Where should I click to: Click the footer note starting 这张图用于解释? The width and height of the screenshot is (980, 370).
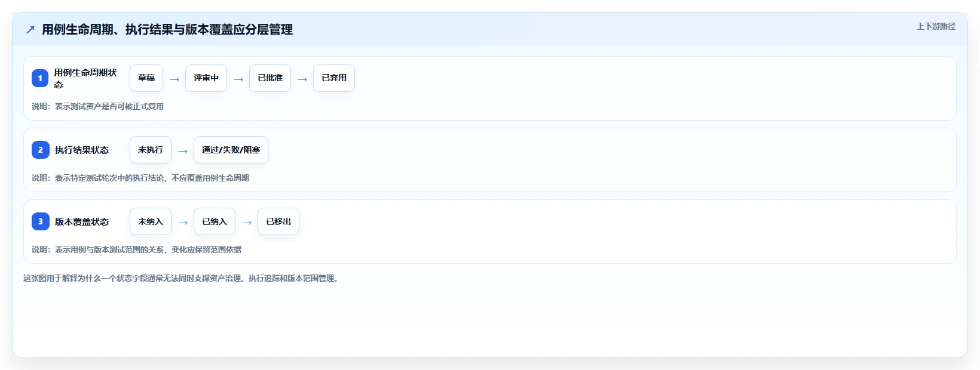point(182,278)
